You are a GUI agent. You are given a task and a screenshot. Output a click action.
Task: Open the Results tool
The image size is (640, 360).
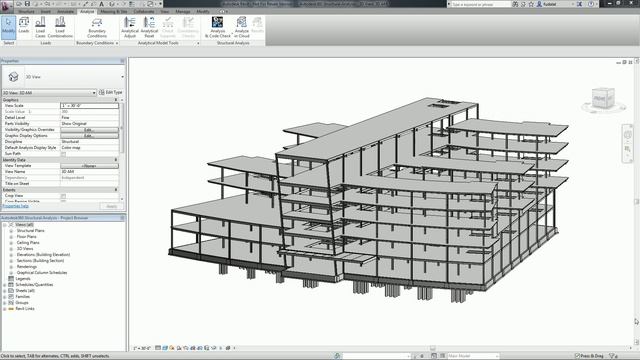tap(257, 25)
